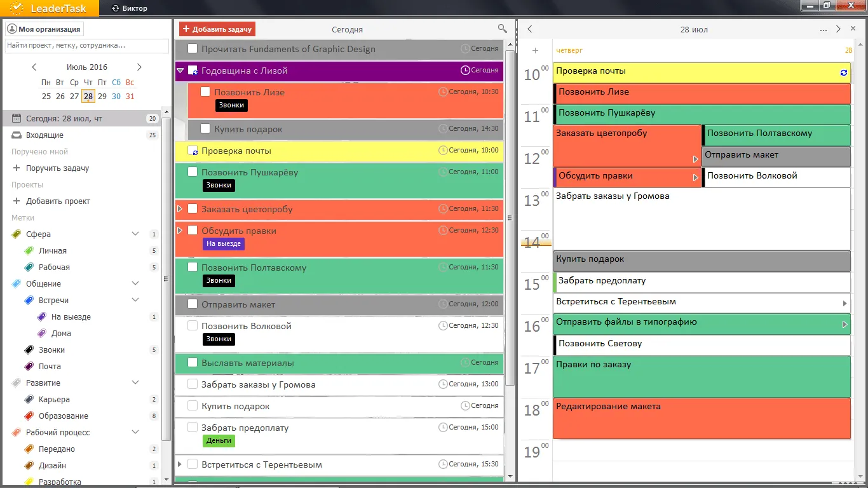Screen dimensions: 868x488
Task: Tick the Отправить макет task checkbox
Action: [x=193, y=304]
